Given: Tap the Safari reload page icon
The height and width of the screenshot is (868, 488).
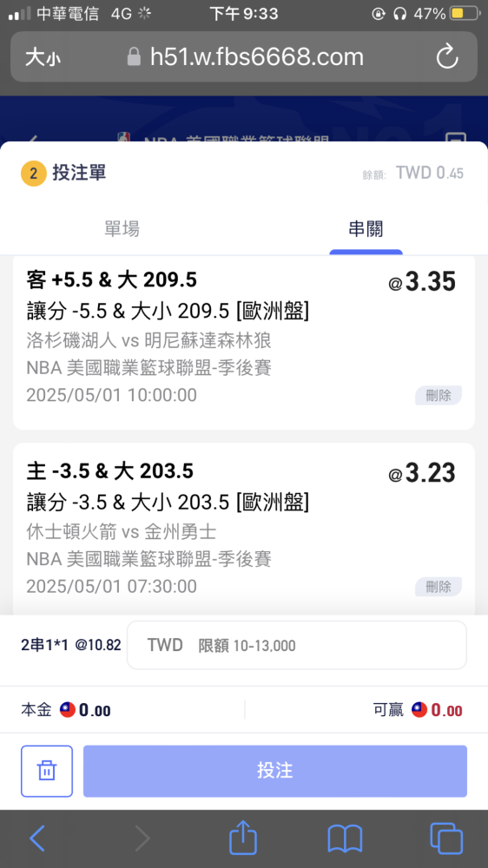Looking at the screenshot, I should (x=447, y=57).
